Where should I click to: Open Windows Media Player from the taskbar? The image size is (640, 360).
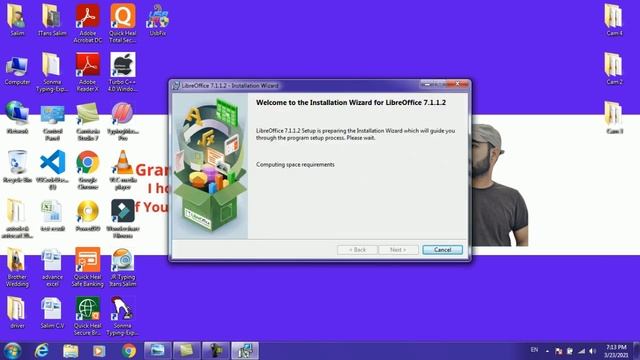99,351
